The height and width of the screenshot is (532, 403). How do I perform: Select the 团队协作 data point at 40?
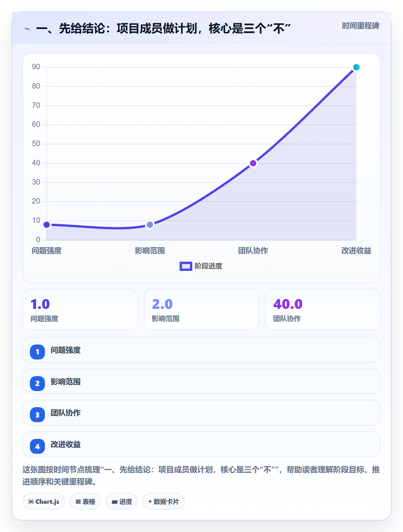click(253, 163)
